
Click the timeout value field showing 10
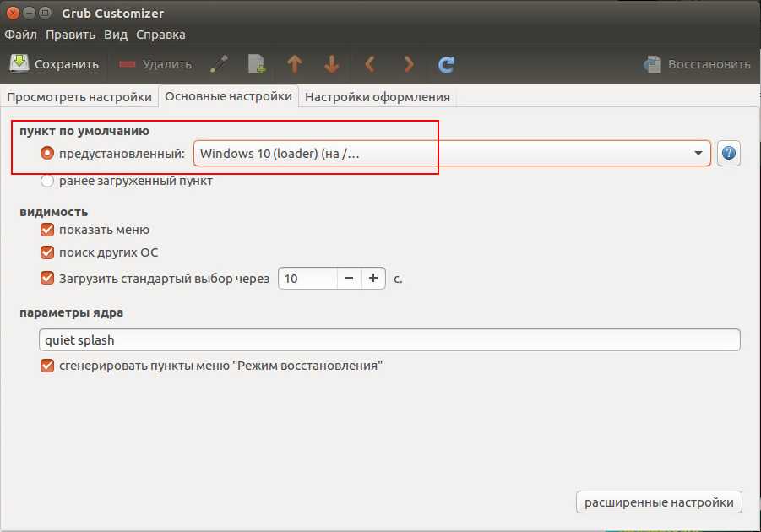[x=307, y=279]
